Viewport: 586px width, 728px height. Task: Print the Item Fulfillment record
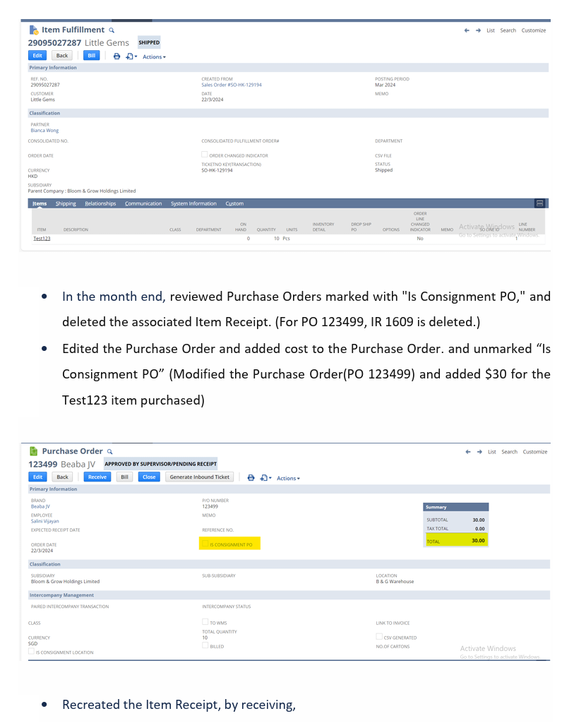point(116,56)
